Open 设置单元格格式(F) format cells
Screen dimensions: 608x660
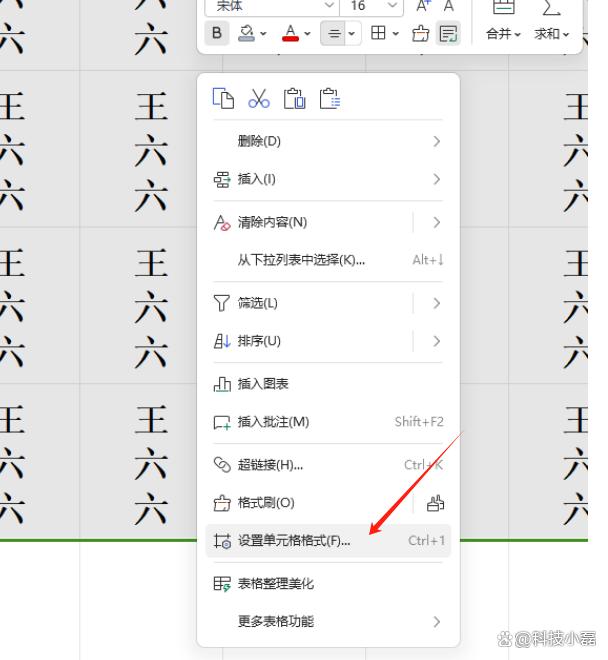[328, 541]
